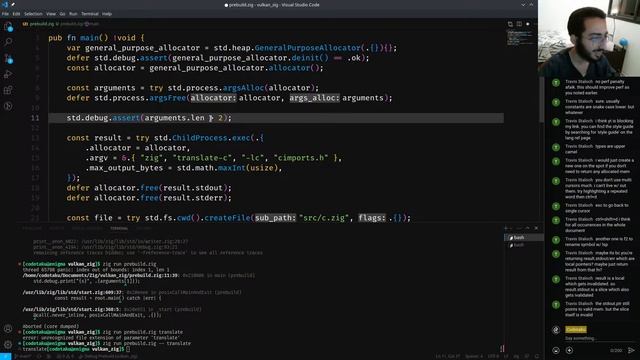Click the yellow highlighted chat name badge
640x360 pixels.
click(x=576, y=329)
